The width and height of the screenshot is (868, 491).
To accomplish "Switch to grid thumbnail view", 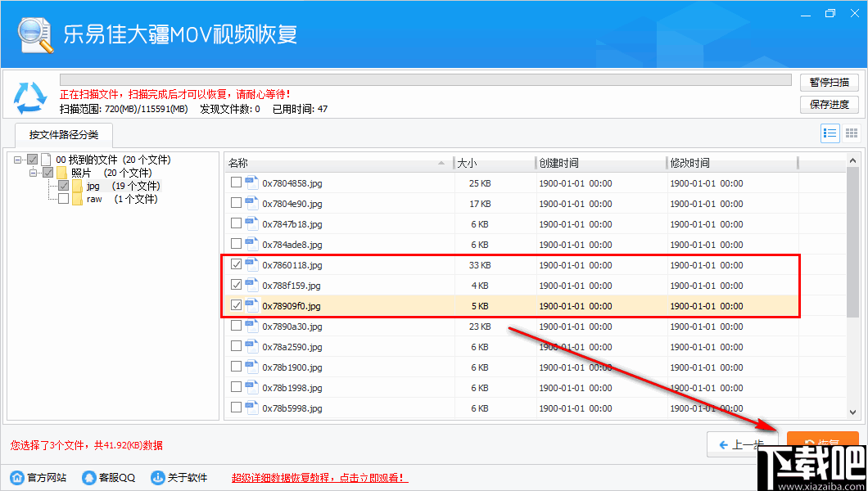I will [850, 133].
